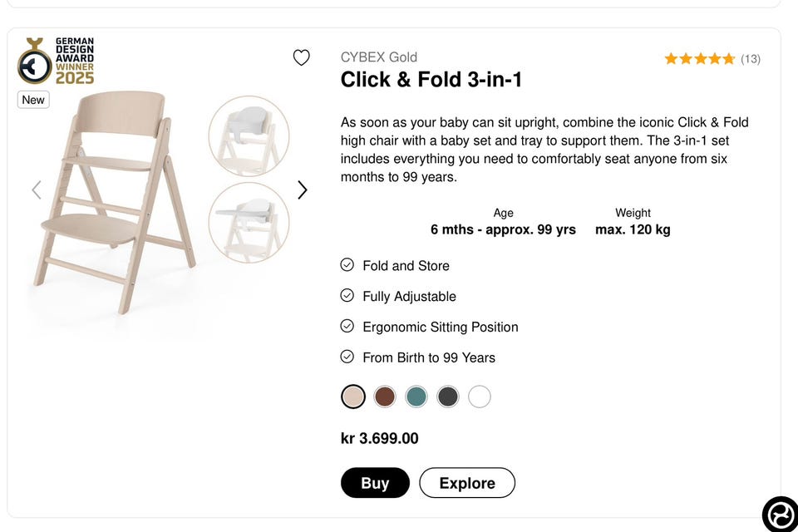The height and width of the screenshot is (532, 798).
Task: Select the beige color swatch
Action: [353, 397]
